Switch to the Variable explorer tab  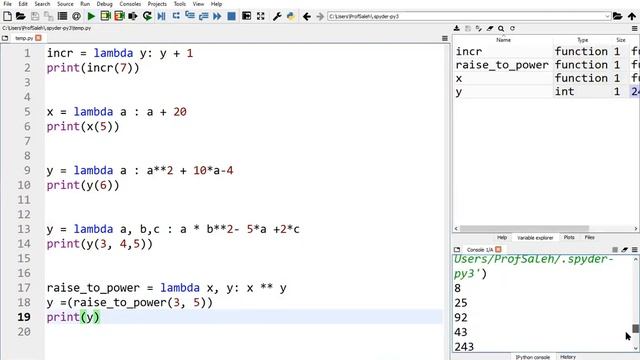[535, 238]
